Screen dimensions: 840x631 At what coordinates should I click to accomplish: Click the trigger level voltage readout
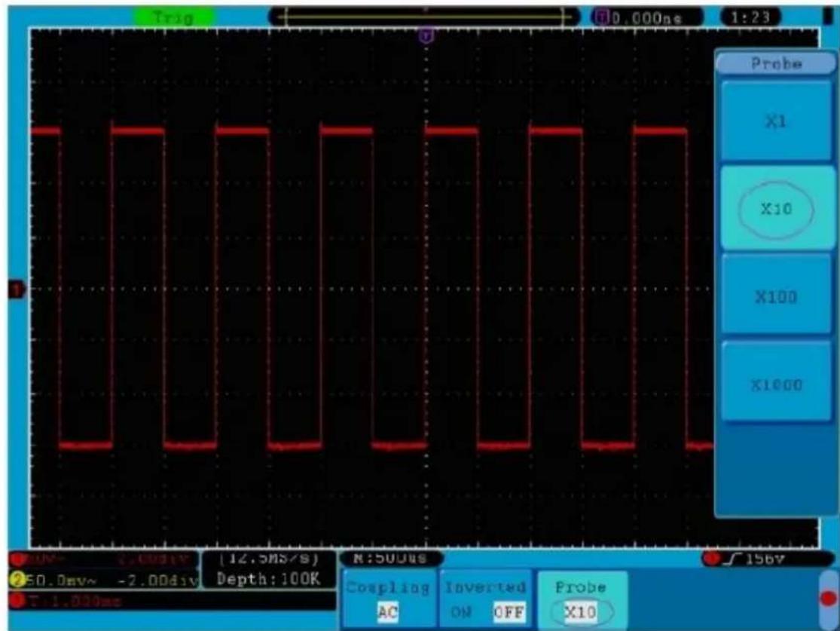pyautogui.click(x=765, y=559)
